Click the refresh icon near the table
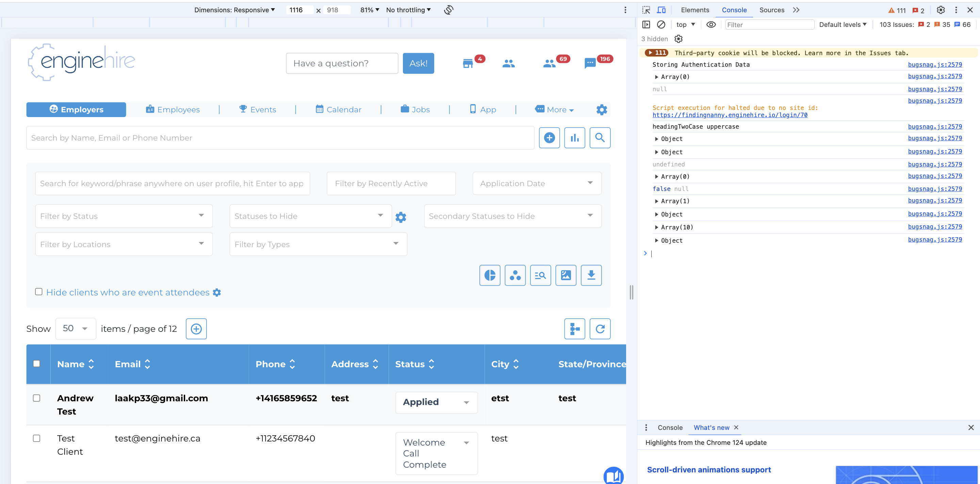Screen dimensions: 980x484 (x=600, y=328)
